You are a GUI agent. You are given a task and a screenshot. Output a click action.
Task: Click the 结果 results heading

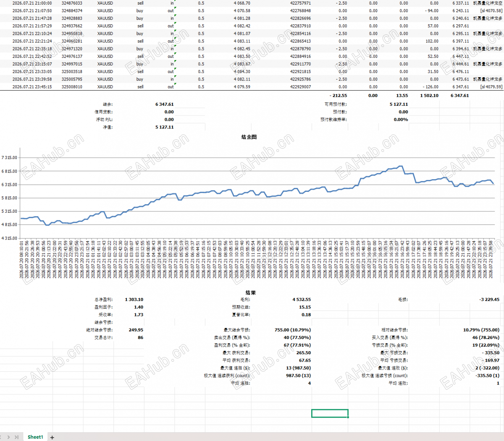pyautogui.click(x=251, y=293)
